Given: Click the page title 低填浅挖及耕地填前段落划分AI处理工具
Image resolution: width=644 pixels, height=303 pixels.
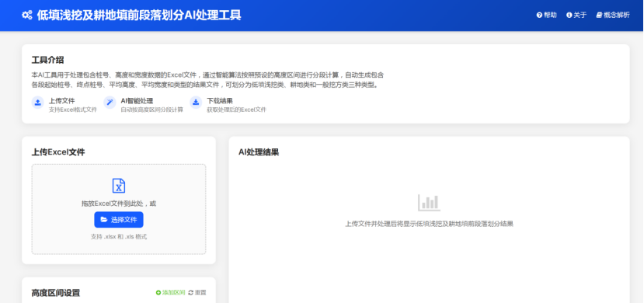Looking at the screenshot, I should [139, 16].
